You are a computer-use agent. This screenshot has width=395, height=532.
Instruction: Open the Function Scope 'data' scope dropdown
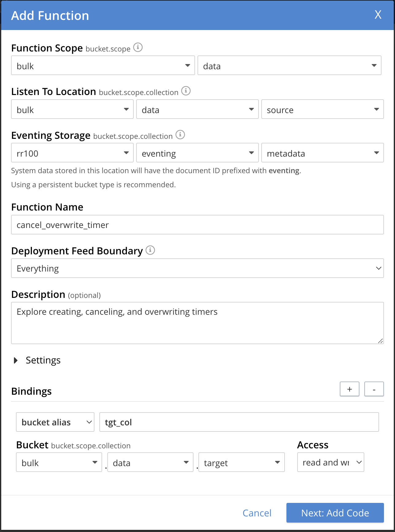[x=289, y=66]
